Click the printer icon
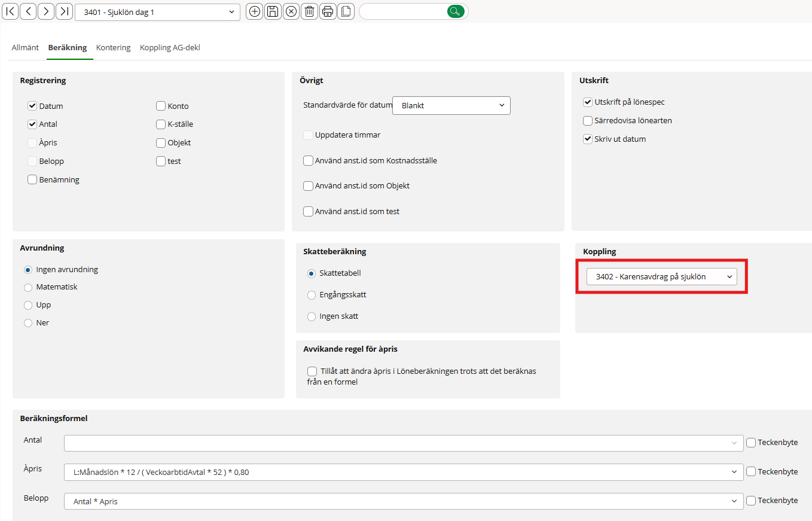Viewport: 812px width, 521px height. coord(327,11)
